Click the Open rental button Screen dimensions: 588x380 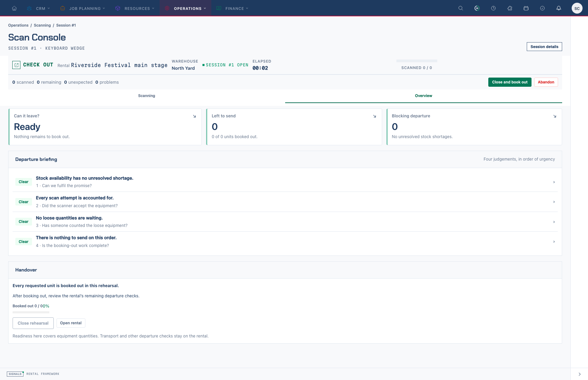tap(71, 323)
